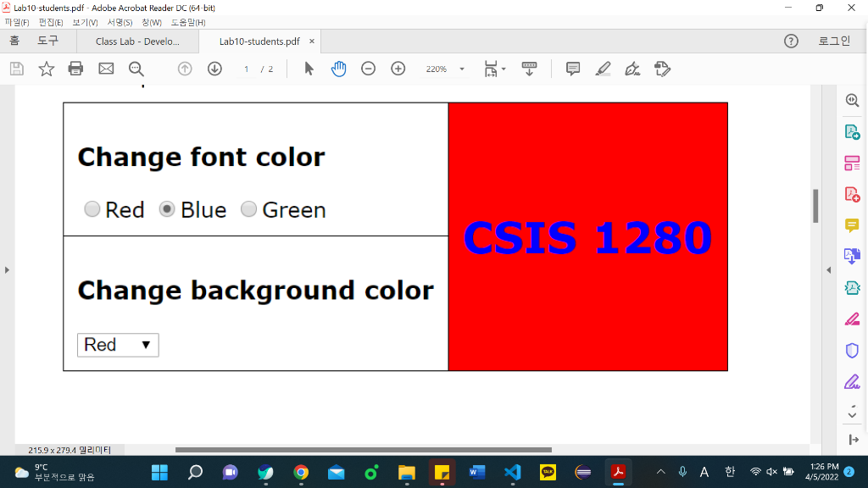Open the Protect tool shield icon
The image size is (868, 488).
coord(852,350)
